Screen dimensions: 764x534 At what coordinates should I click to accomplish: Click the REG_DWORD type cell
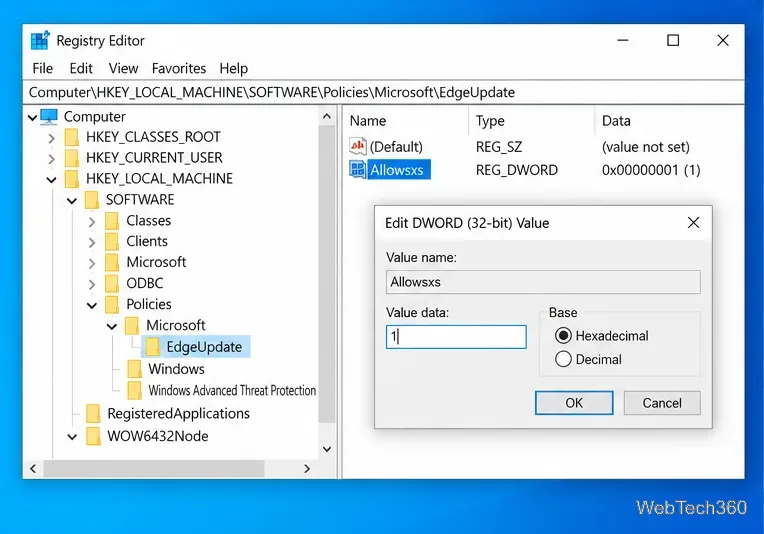(516, 170)
